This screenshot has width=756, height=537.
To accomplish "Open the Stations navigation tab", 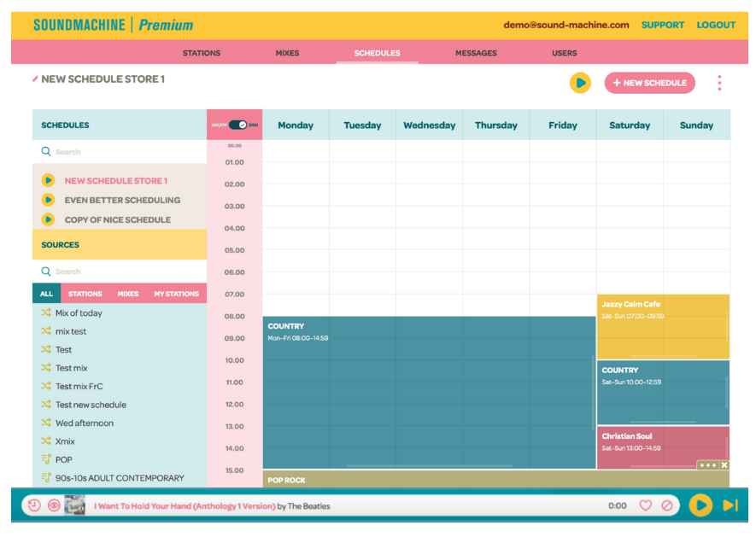I will pyautogui.click(x=202, y=53).
